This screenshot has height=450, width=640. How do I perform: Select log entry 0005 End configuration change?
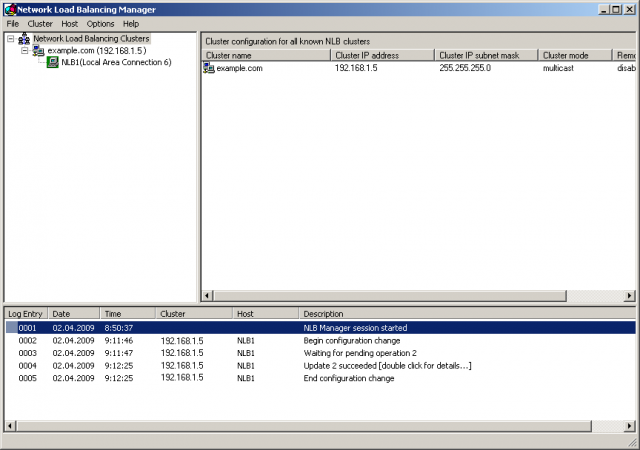pos(320,378)
